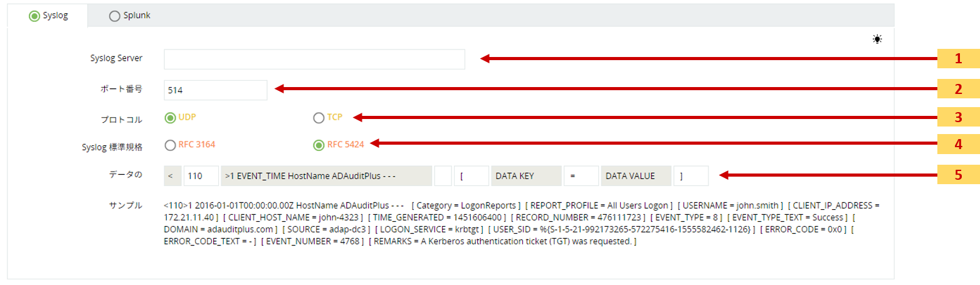This screenshot has width=980, height=285.
Task: Click the empty separator box before the bracket
Action: [443, 176]
